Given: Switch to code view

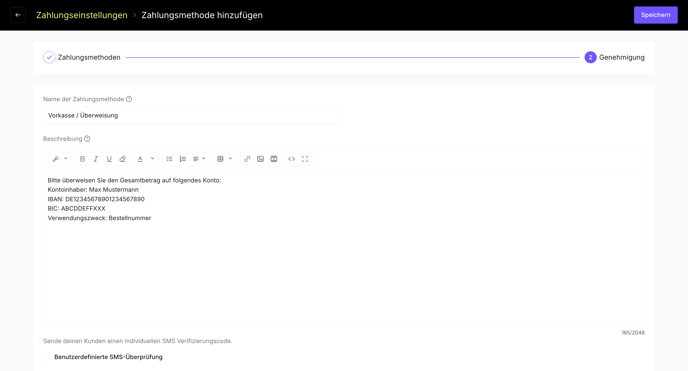Looking at the screenshot, I should coord(291,159).
